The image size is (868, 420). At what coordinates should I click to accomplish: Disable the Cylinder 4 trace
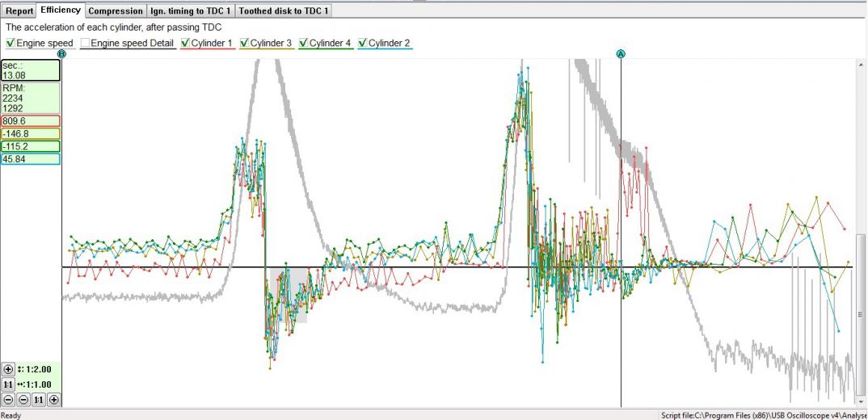coord(305,43)
